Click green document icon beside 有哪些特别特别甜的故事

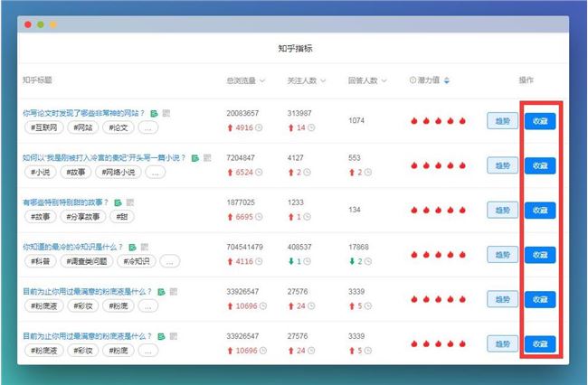[x=118, y=202]
